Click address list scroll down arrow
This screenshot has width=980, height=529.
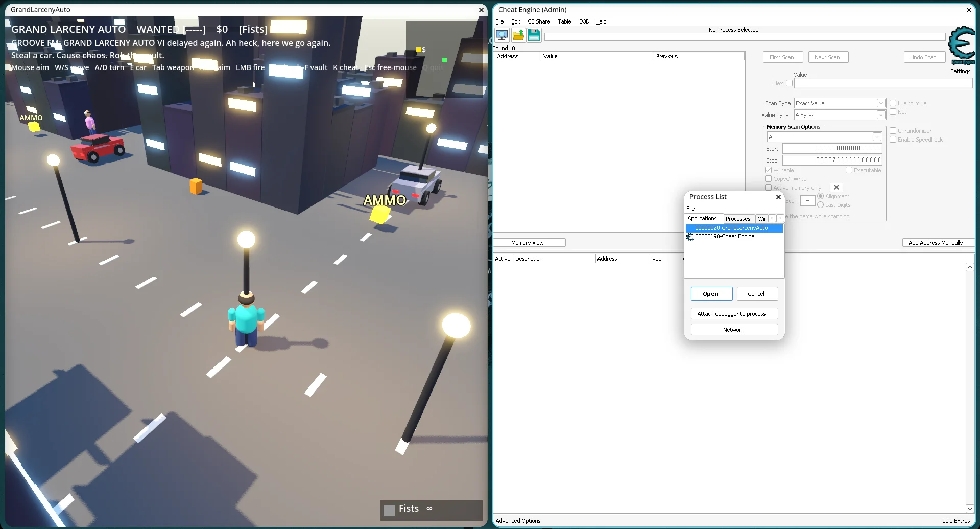[970, 509]
